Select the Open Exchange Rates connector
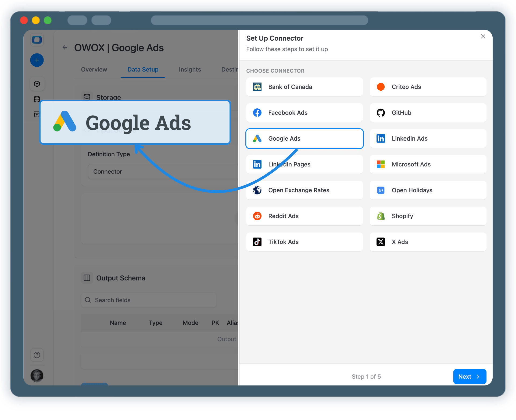Image resolution: width=516 pixels, height=420 pixels. [304, 190]
